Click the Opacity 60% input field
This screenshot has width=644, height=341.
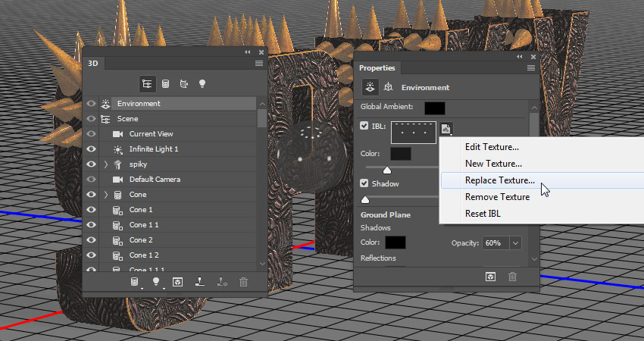496,243
